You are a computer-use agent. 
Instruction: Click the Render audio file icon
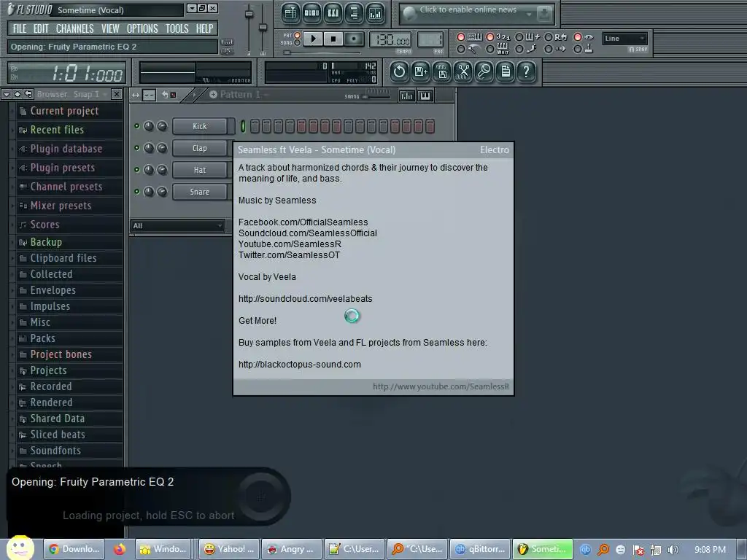pyautogui.click(x=442, y=72)
